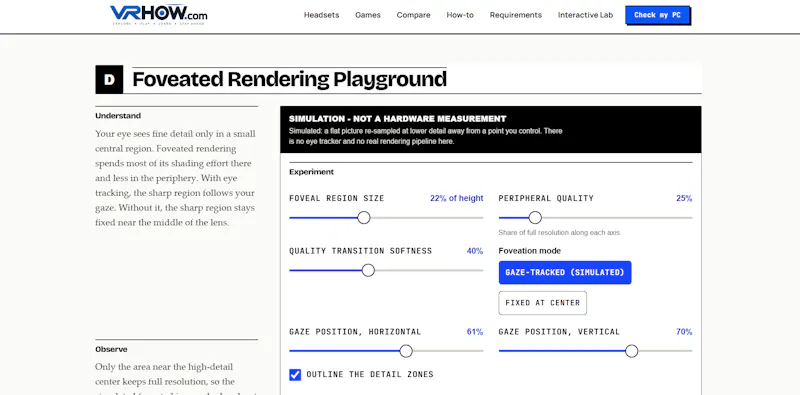The width and height of the screenshot is (800, 395).
Task: Click the black D section badge
Action: click(109, 80)
